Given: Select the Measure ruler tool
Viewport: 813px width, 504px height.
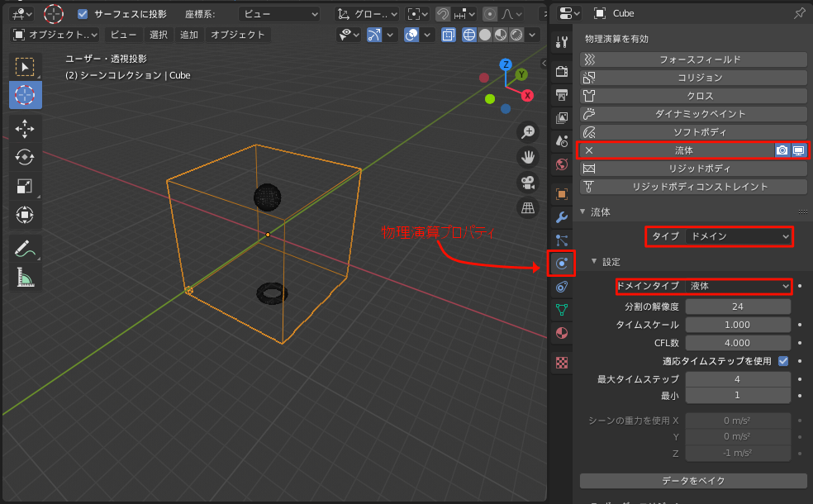Looking at the screenshot, I should click(25, 278).
